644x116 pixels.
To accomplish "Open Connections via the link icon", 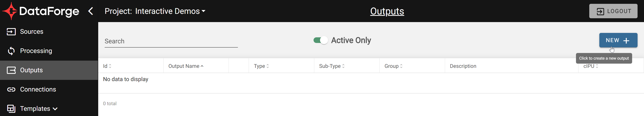I will [x=11, y=89].
